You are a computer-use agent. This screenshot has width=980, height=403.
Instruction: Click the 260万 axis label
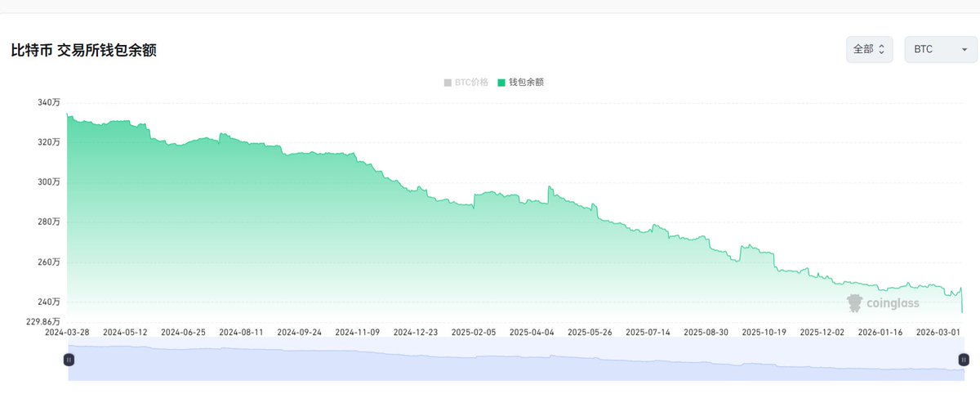click(x=48, y=262)
